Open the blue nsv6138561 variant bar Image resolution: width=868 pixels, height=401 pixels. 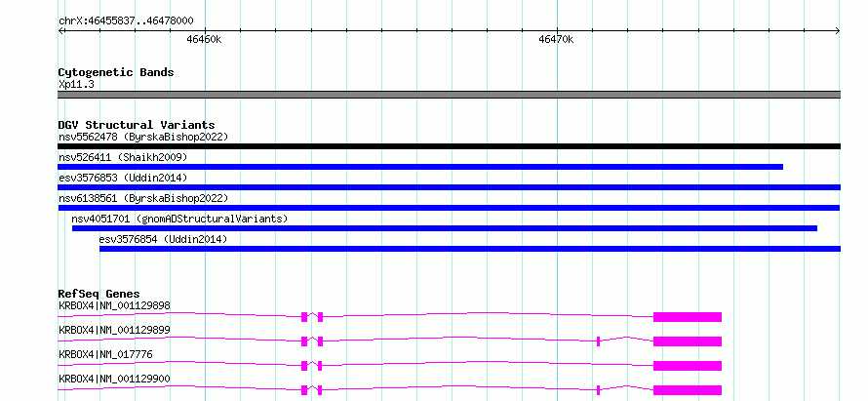coord(449,208)
